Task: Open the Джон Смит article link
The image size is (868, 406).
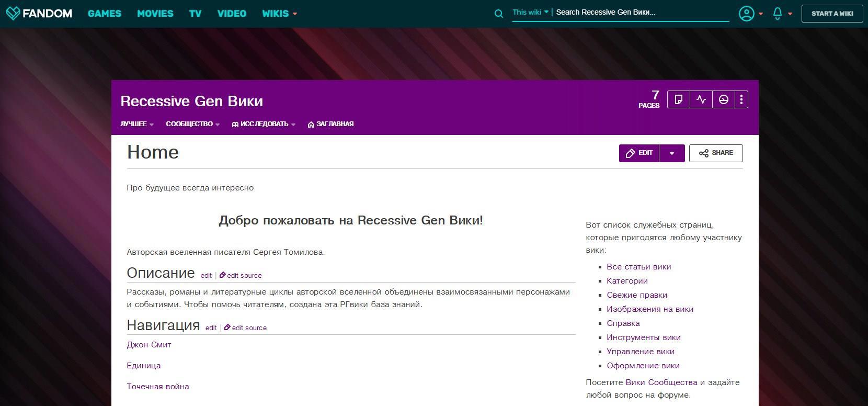Action: 149,345
